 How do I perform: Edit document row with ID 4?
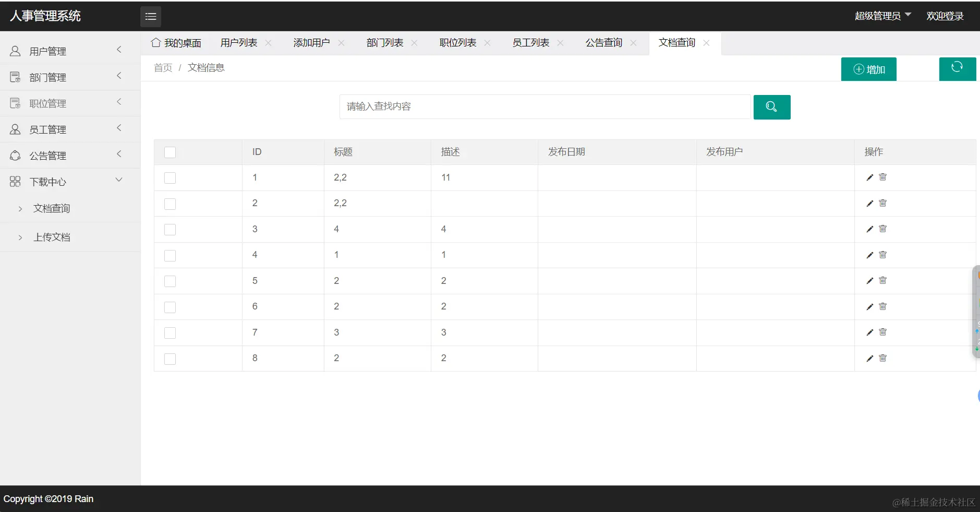(869, 255)
